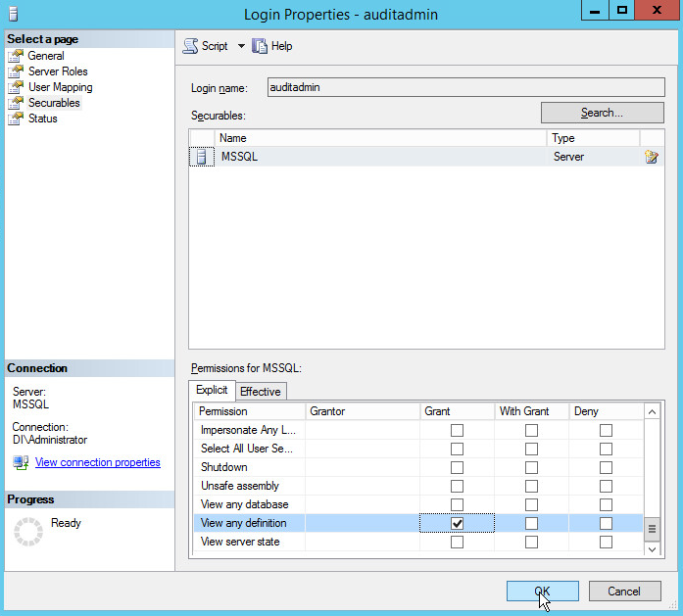683x616 pixels.
Task: Switch to the Effective tab
Action: (x=260, y=392)
